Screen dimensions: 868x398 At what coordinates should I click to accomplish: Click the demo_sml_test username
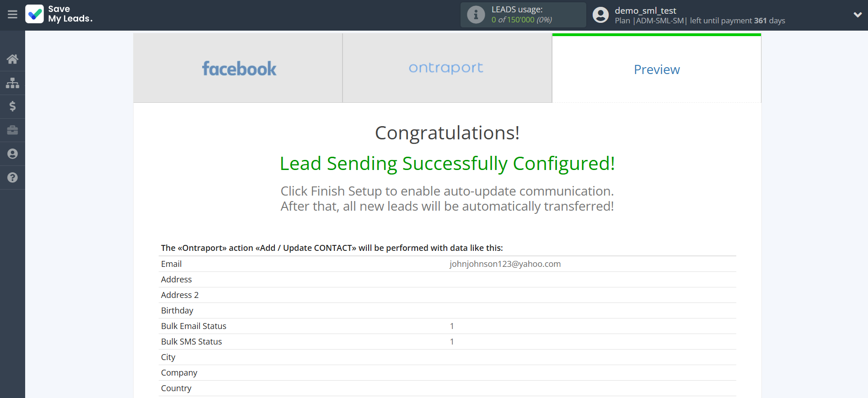(x=645, y=11)
